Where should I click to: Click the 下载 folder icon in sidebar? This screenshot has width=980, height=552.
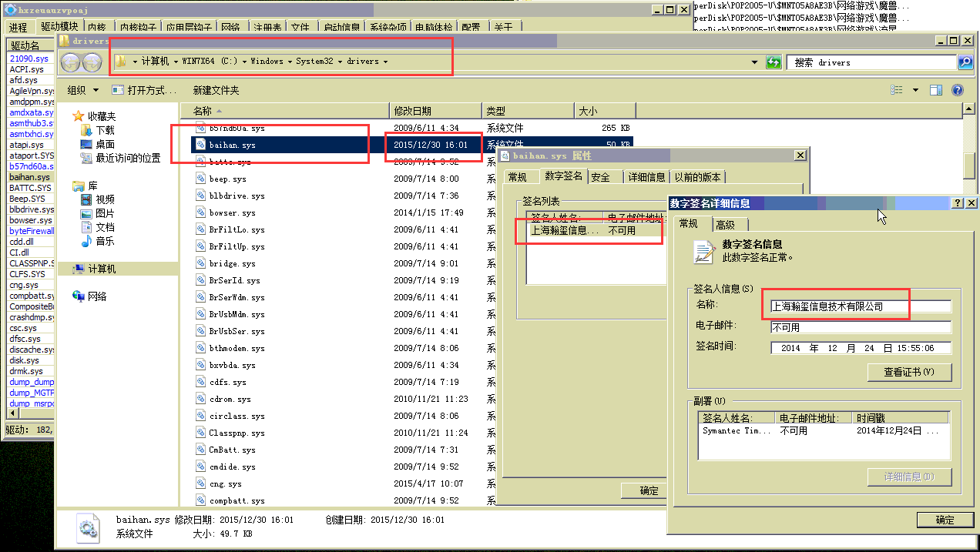(x=86, y=131)
